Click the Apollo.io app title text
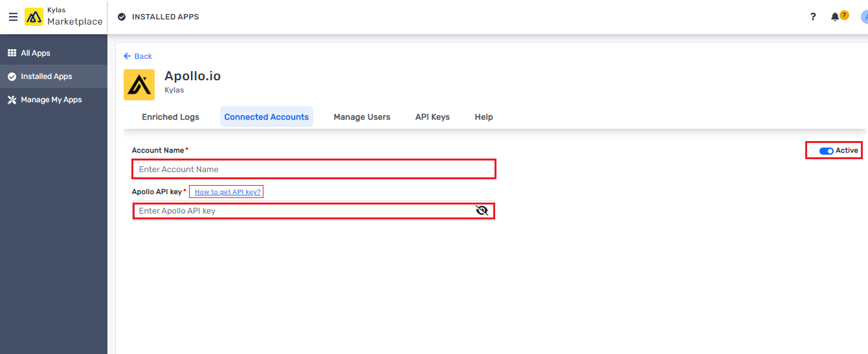Screen dimensions: 868x354 pos(193,76)
